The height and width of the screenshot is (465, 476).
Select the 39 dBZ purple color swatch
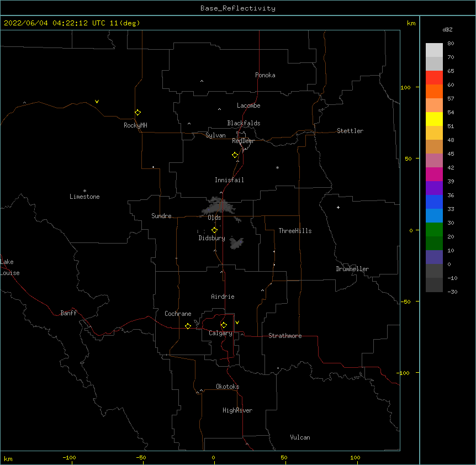(434, 188)
